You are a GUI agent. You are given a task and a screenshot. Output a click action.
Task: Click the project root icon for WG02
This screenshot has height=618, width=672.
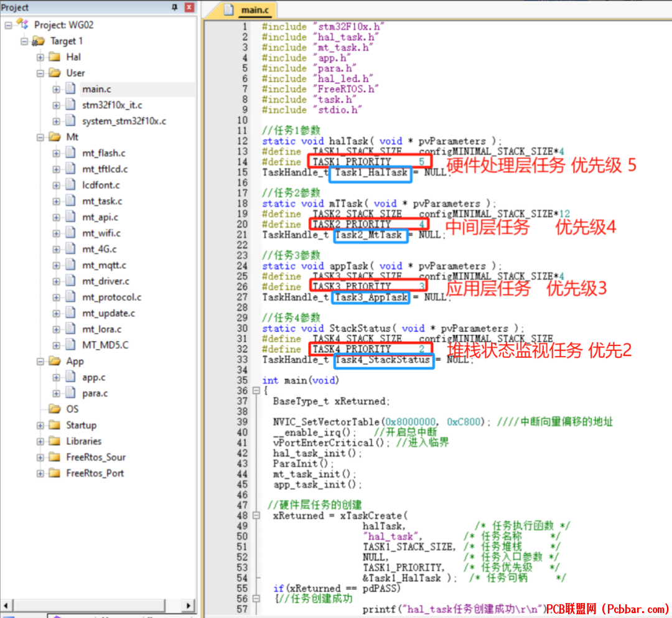22,24
